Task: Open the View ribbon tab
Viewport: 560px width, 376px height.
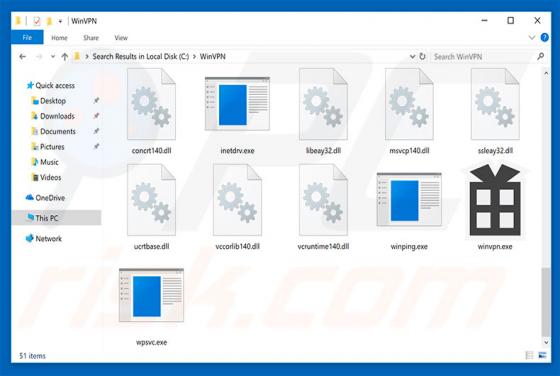Action: pyautogui.click(x=121, y=38)
